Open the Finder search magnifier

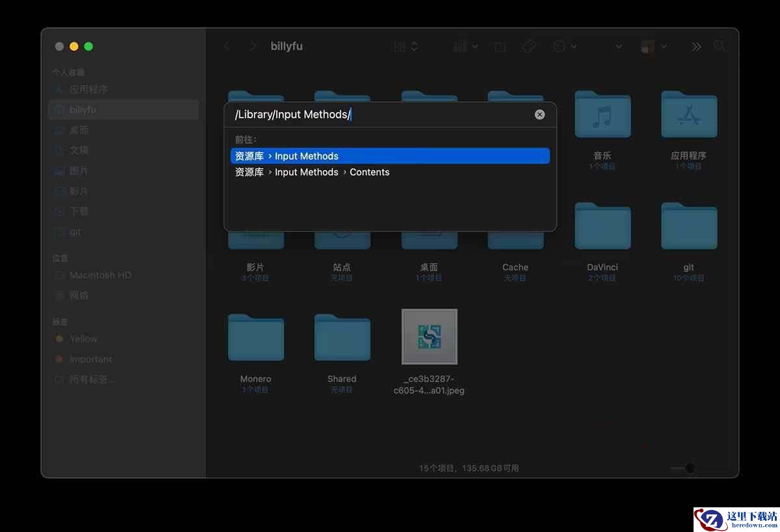[x=719, y=46]
